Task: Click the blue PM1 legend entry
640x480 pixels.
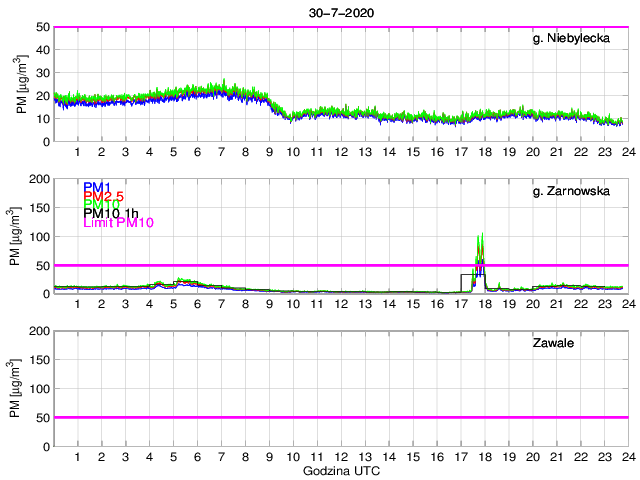Action: pyautogui.click(x=97, y=187)
